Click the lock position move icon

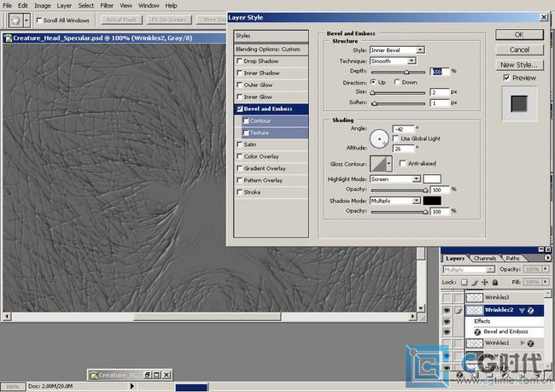pos(485,282)
